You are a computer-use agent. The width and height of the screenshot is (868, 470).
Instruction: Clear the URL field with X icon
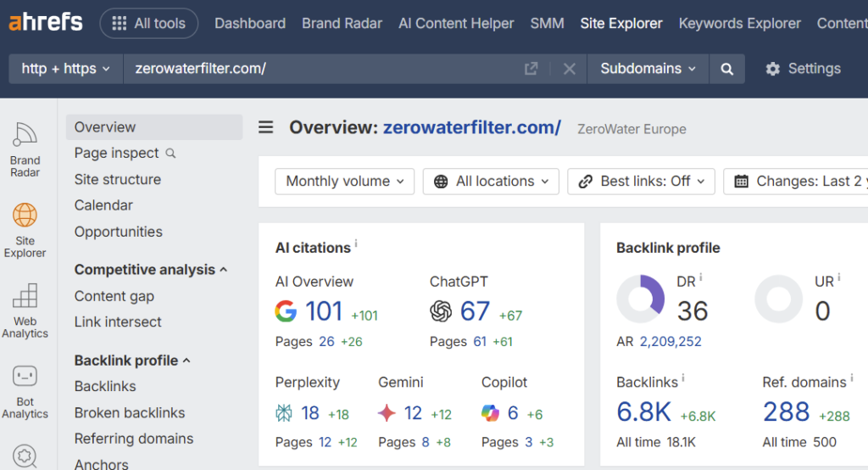tap(569, 69)
